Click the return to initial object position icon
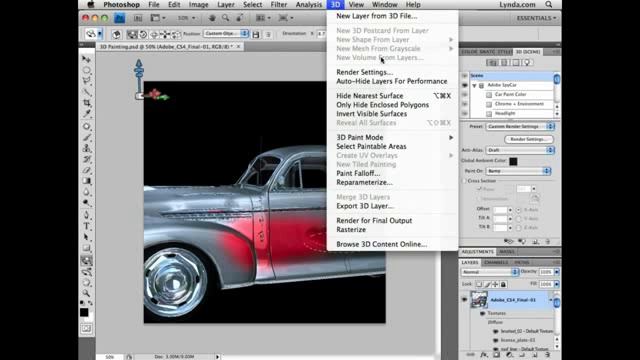Viewport: 640px width, 360px height. click(116, 34)
